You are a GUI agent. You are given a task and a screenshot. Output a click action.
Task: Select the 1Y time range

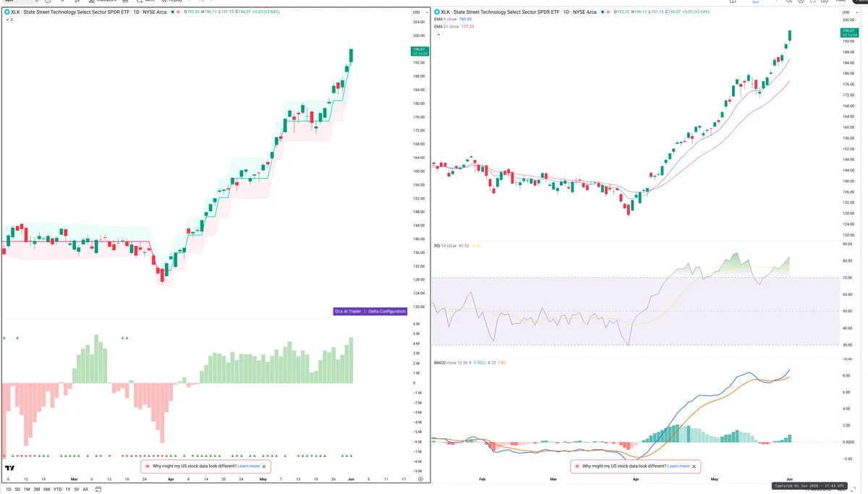point(68,490)
